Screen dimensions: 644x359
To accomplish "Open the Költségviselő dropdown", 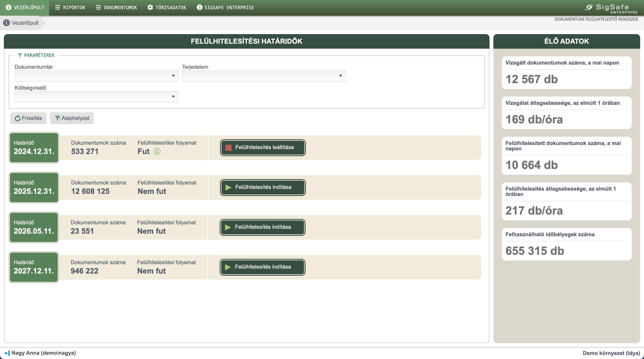I will tap(96, 97).
